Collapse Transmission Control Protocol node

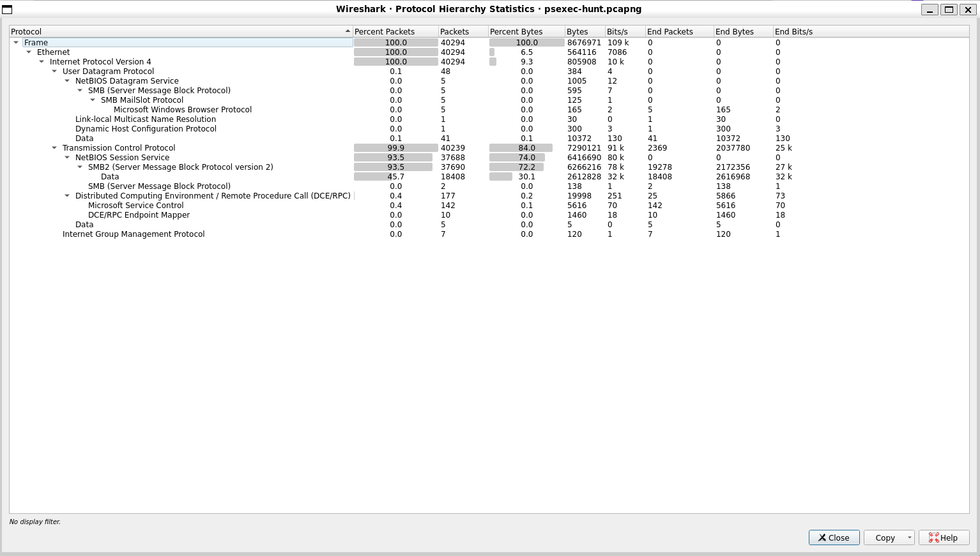point(54,148)
